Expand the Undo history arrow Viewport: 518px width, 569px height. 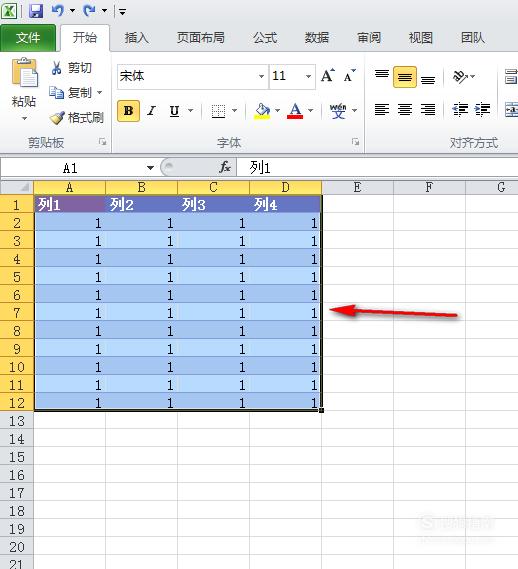73,11
